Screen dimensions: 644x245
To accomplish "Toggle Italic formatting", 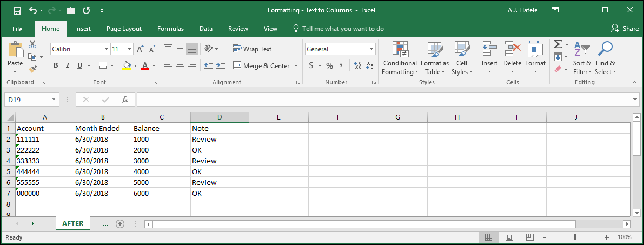I will click(68, 65).
